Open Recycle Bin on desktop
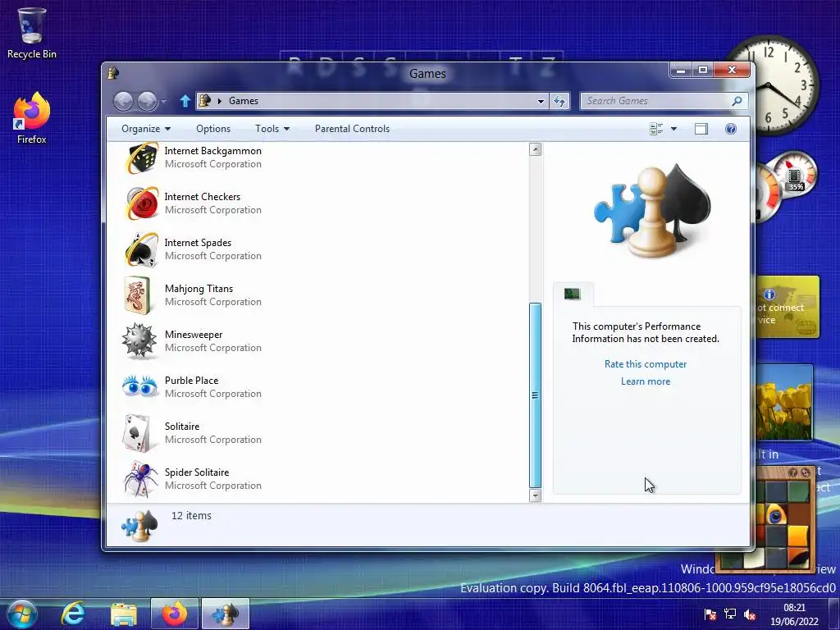Screen dimensions: 840x630 [x=32, y=33]
